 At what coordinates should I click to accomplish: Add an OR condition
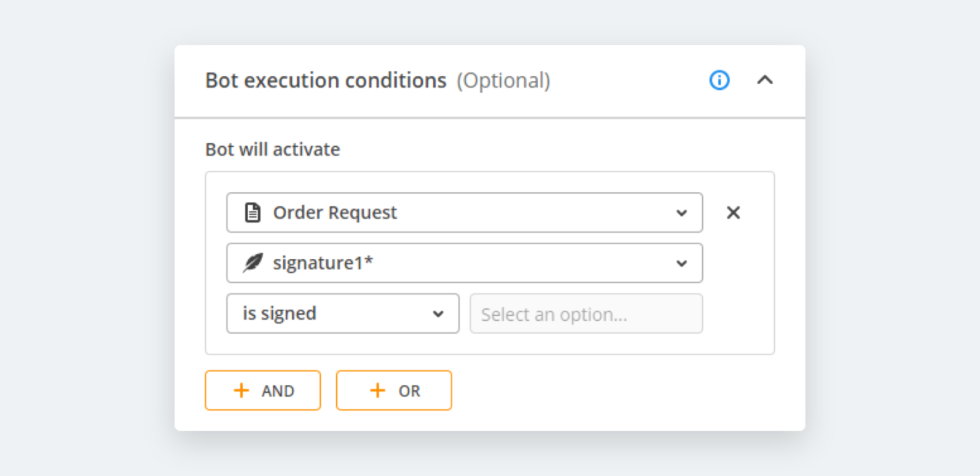(x=394, y=390)
